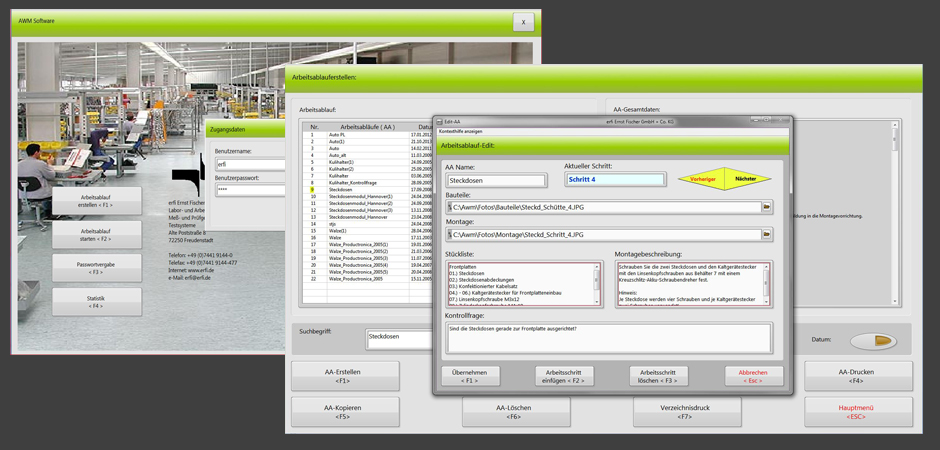This screenshot has height=450, width=940.
Task: Click the Bauteile folder browse icon
Action: (767, 207)
